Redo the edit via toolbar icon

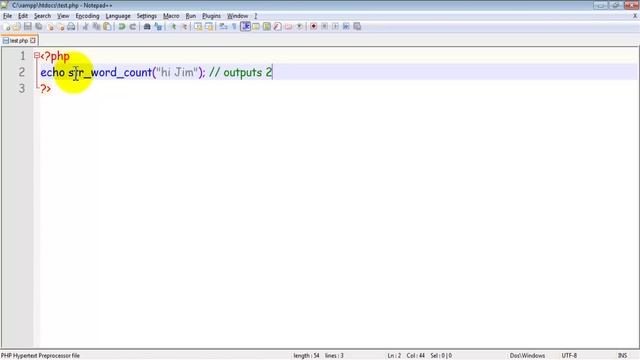[x=133, y=27]
